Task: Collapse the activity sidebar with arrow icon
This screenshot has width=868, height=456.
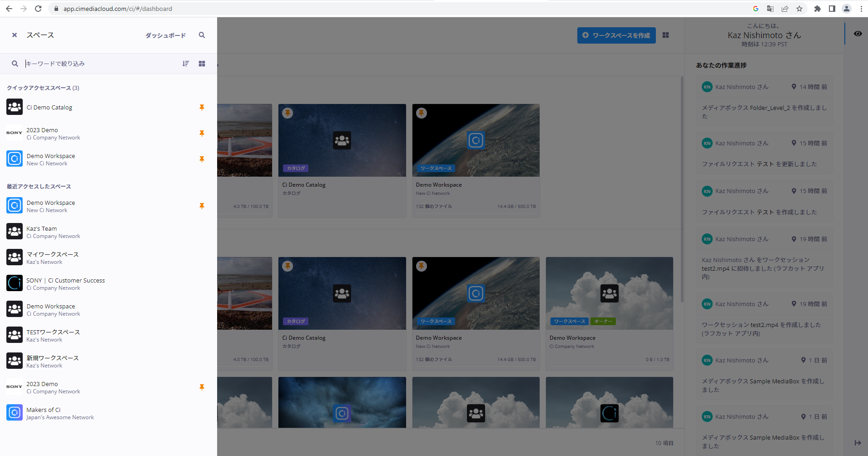Action: point(858,443)
